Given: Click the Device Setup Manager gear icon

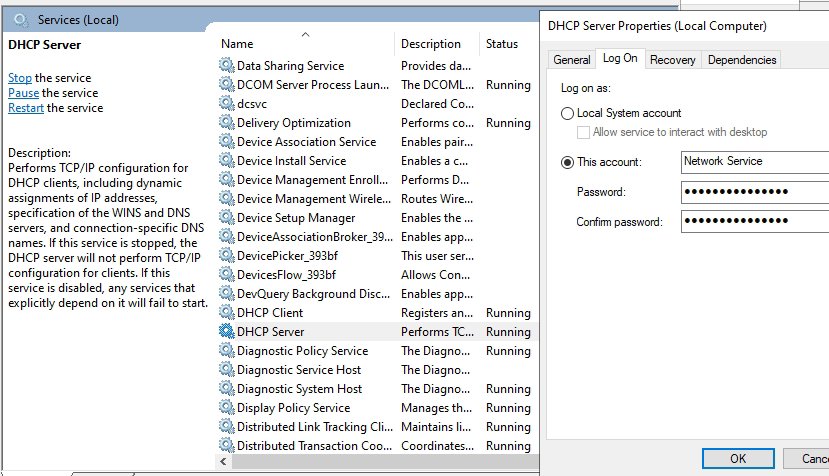Looking at the screenshot, I should [x=227, y=218].
